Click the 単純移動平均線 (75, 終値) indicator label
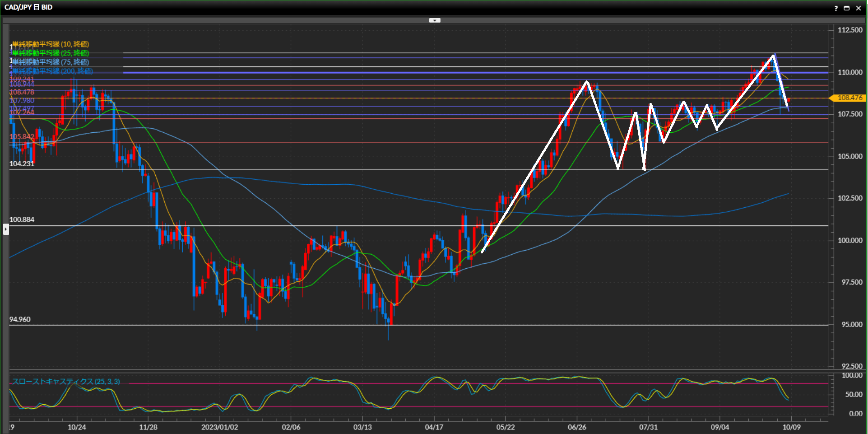Viewport: 868px width, 434px height. pos(51,62)
